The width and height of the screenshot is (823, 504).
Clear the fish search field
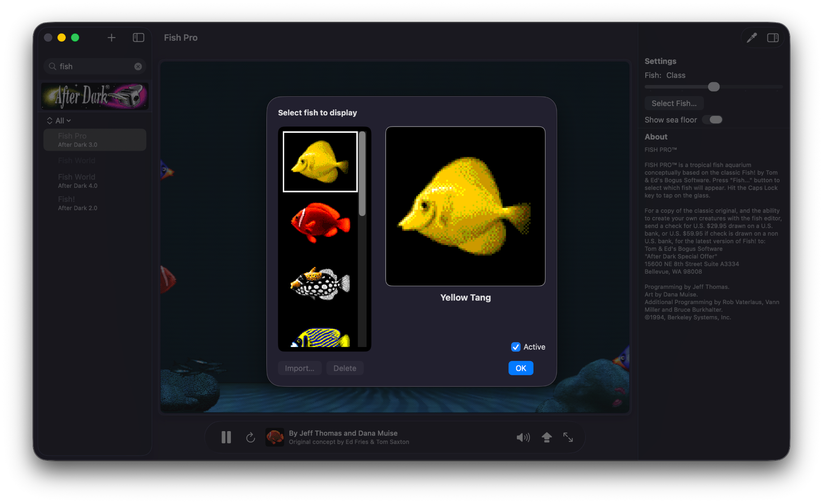[x=138, y=66]
